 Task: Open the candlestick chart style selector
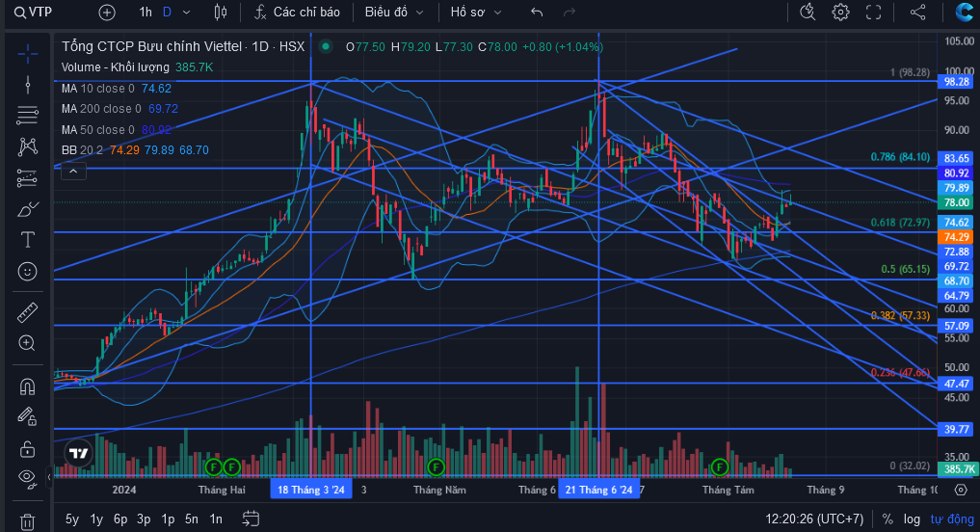pos(220,12)
